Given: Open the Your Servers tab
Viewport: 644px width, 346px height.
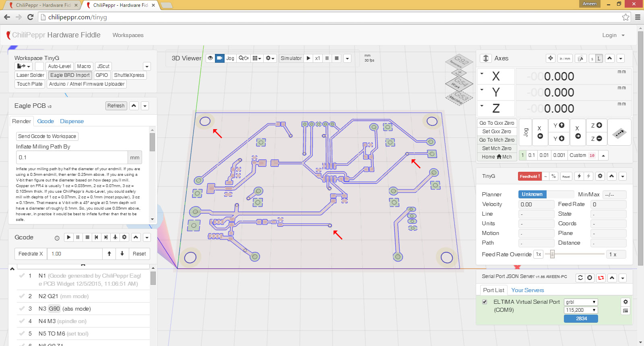Looking at the screenshot, I should click(527, 290).
